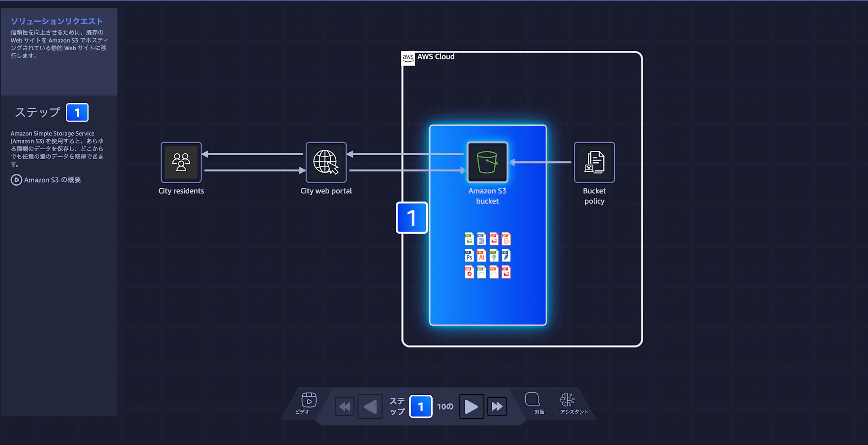Advance to next step with play arrow
The width and height of the screenshot is (868, 445).
[x=471, y=406]
